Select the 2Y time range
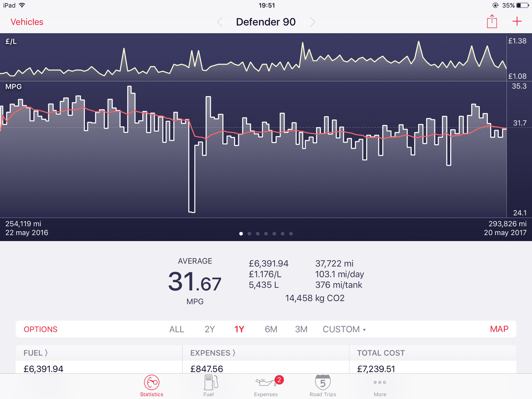 [209, 329]
